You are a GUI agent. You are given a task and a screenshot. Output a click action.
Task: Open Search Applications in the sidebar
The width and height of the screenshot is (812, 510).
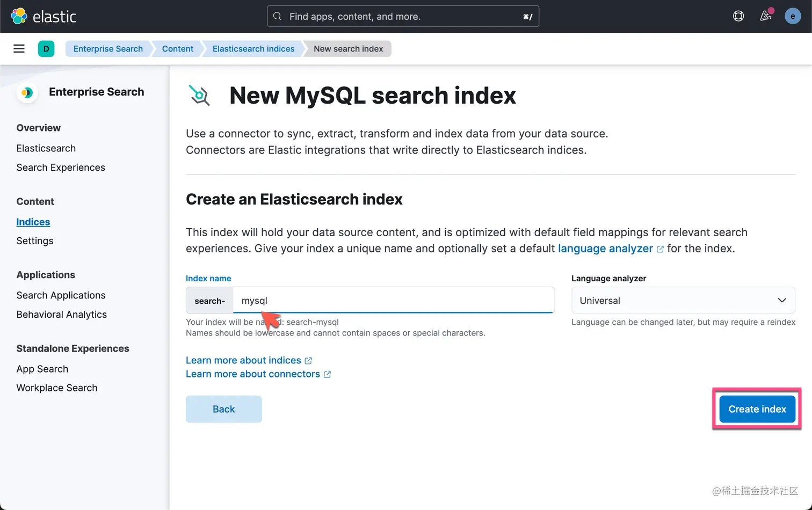61,295
